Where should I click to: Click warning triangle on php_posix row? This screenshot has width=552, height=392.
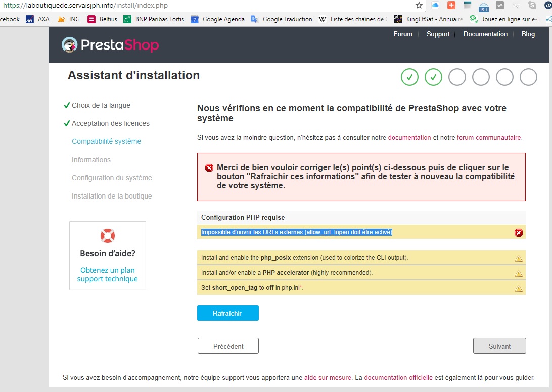click(519, 258)
